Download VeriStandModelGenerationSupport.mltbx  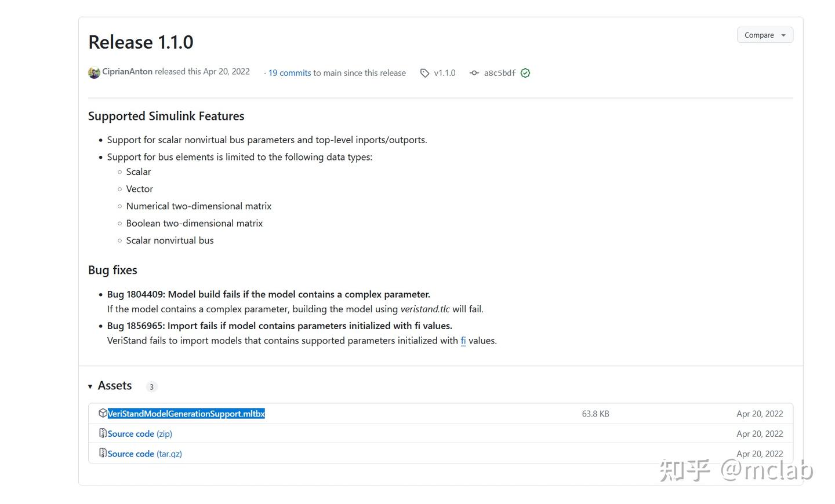pyautogui.click(x=186, y=414)
